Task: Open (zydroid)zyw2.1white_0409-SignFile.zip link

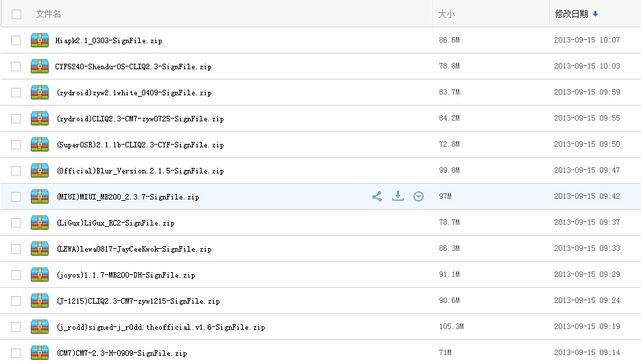Action: (134, 93)
